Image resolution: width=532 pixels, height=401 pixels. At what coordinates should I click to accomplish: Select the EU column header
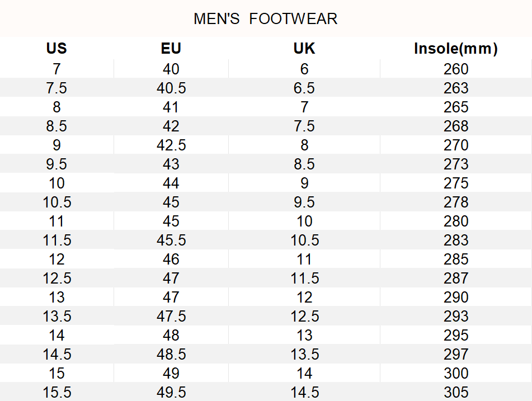pyautogui.click(x=171, y=48)
